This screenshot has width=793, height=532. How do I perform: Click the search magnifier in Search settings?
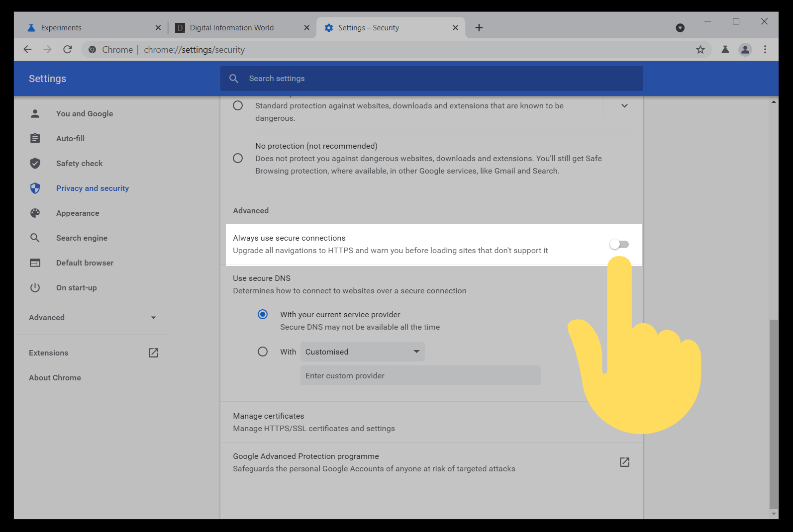click(234, 79)
